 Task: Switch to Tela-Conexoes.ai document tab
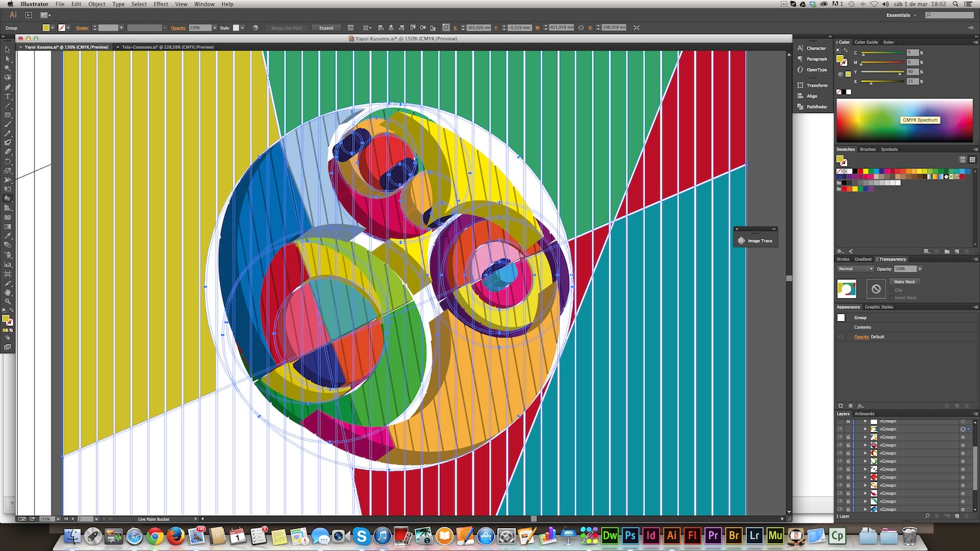pos(168,47)
